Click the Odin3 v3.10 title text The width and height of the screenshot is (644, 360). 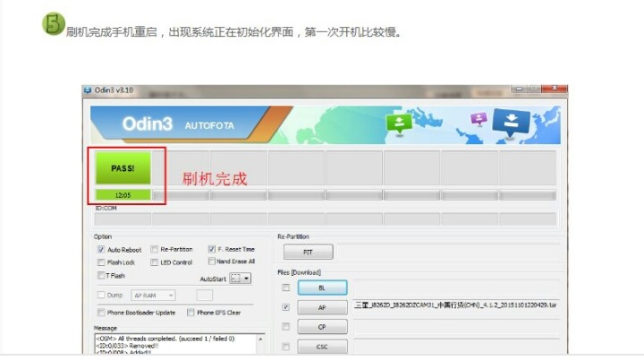[114, 90]
